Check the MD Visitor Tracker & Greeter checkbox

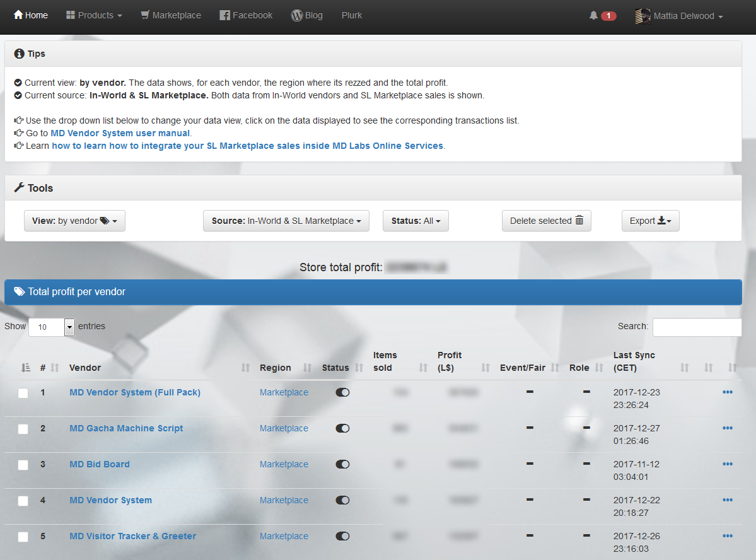coord(23,537)
